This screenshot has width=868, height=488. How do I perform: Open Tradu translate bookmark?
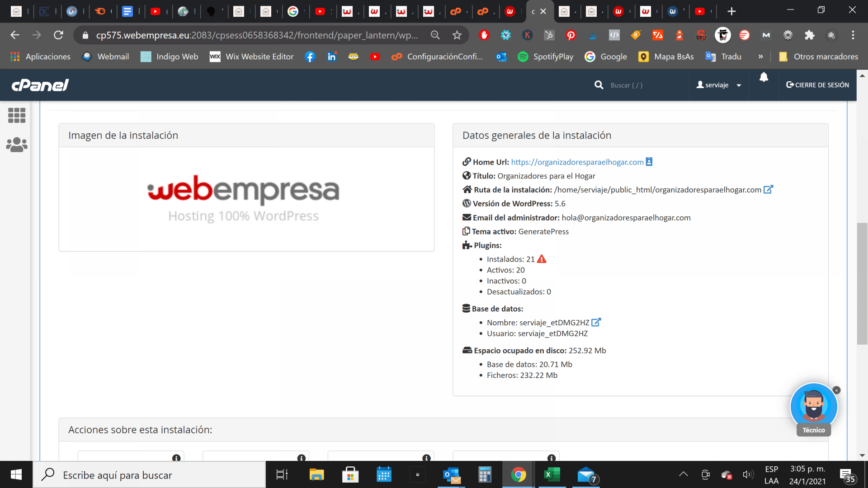point(723,56)
